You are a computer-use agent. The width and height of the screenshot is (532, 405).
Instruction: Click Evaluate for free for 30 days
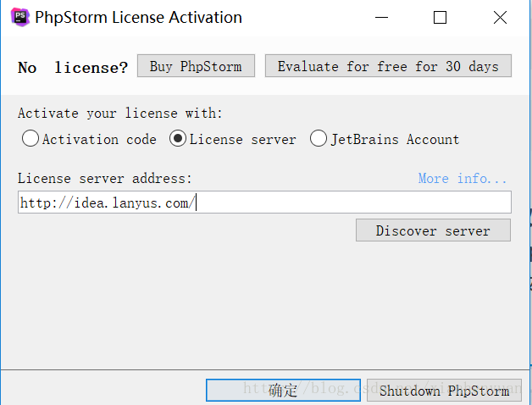pyautogui.click(x=388, y=66)
